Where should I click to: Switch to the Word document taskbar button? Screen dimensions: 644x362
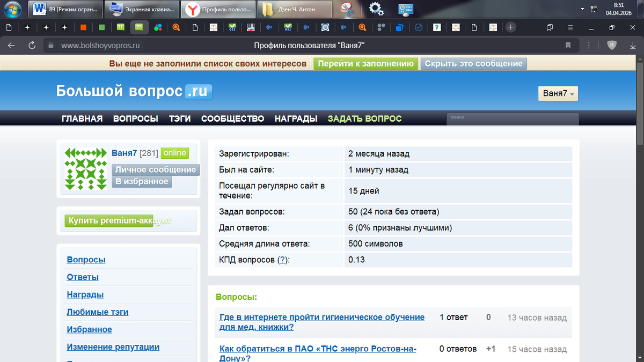(x=67, y=9)
